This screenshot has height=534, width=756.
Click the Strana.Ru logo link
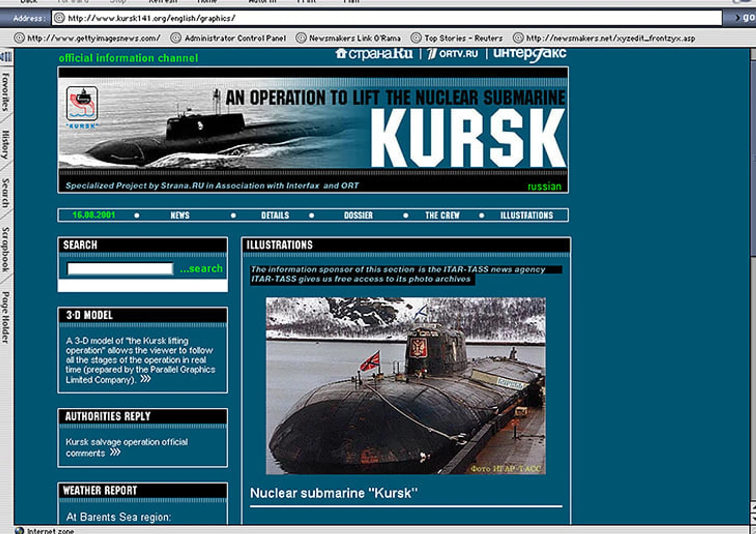(x=374, y=53)
